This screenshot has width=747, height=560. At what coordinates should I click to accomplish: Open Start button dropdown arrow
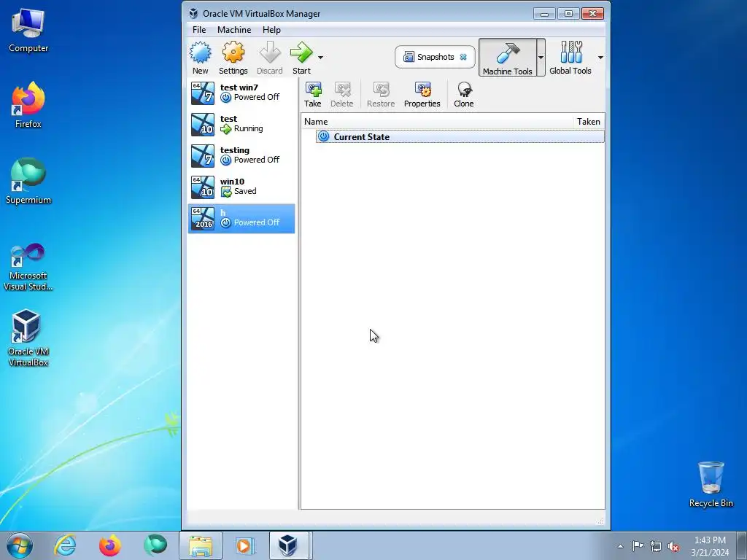(321, 58)
